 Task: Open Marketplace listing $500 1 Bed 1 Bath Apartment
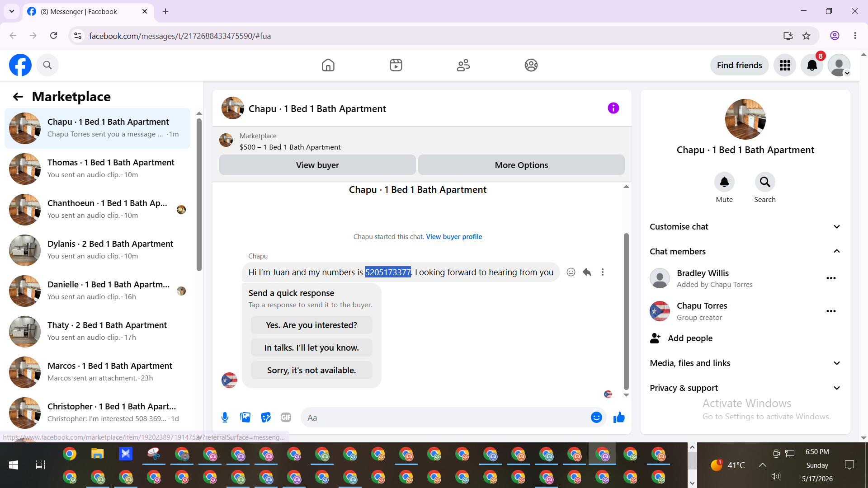[290, 141]
